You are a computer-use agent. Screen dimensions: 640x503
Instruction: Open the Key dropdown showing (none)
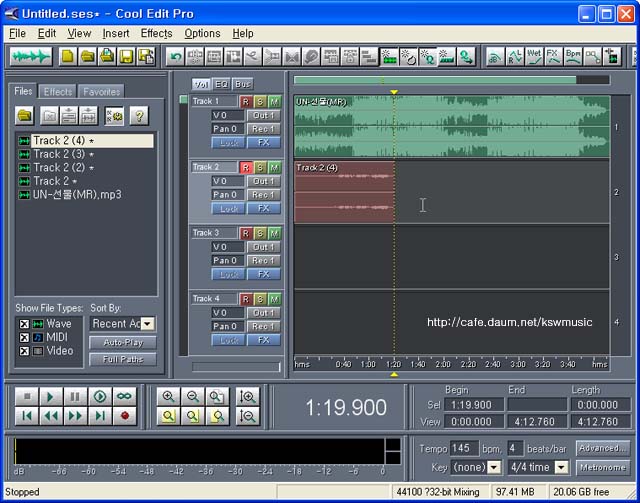494,467
